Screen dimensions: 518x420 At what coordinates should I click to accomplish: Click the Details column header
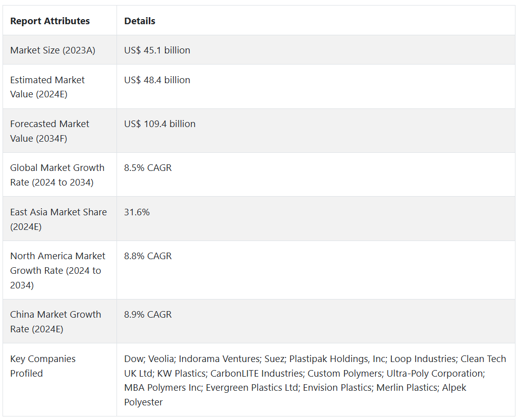pos(140,21)
